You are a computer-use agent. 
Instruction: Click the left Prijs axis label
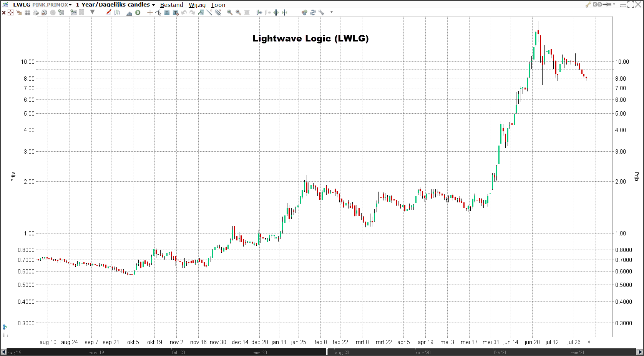(13, 177)
